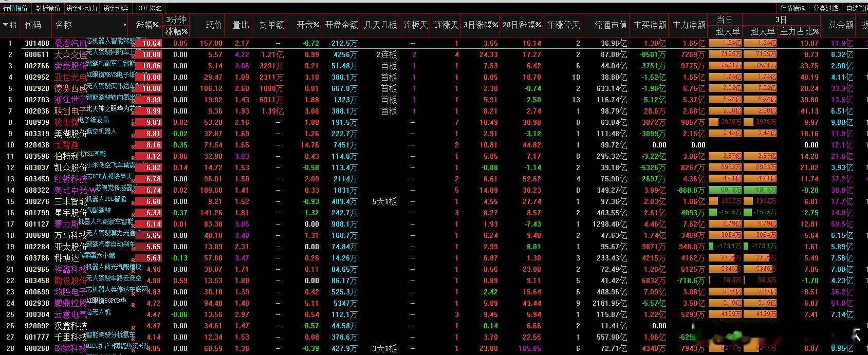
Task: Click the 3天1板 cell
Action: pyautogui.click(x=385, y=348)
